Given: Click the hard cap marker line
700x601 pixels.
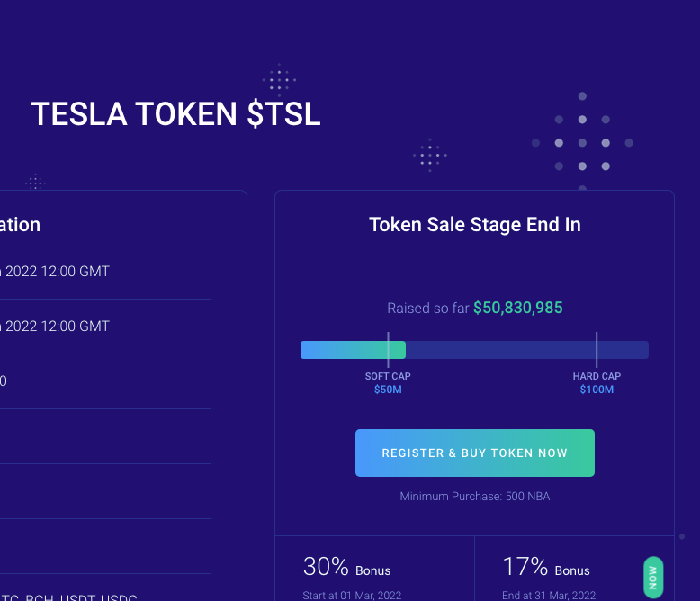Looking at the screenshot, I should click(x=596, y=349).
